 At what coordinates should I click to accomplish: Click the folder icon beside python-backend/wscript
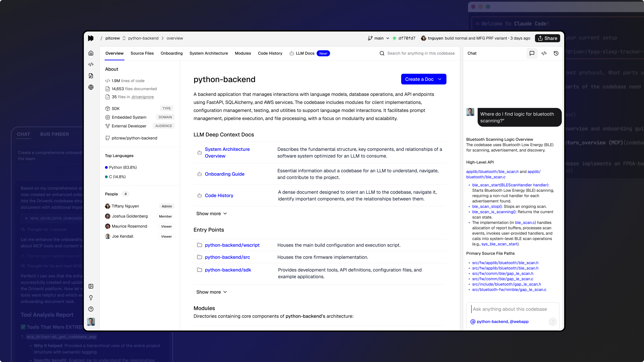[200, 245]
